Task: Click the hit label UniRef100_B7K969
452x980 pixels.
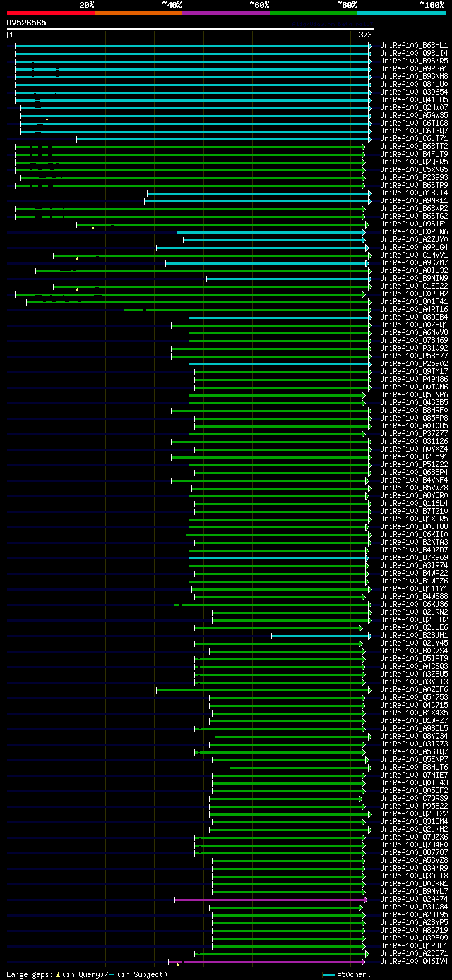Action: [414, 558]
